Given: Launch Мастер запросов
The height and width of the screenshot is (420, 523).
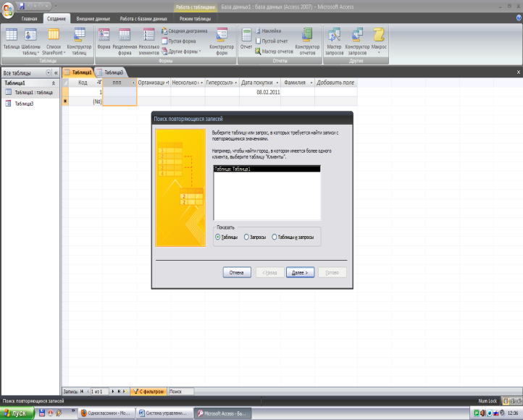Looking at the screenshot, I should click(x=334, y=41).
